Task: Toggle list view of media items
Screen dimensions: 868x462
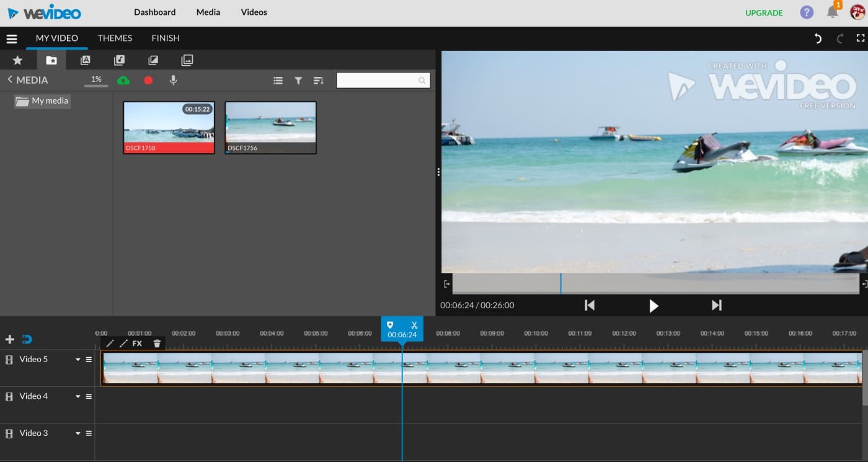Action: coord(278,81)
